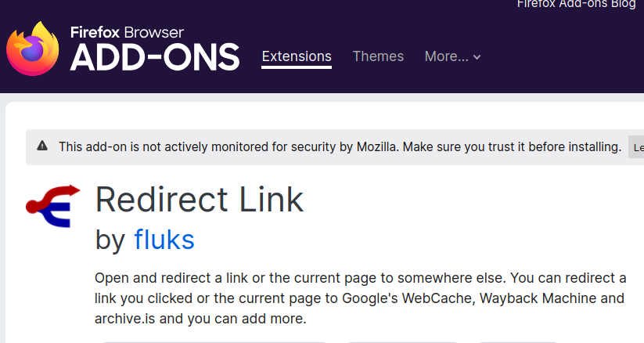Viewport: 644px width, 343px height.
Task: Click the Redirect Link add-on icon
Action: click(x=53, y=207)
